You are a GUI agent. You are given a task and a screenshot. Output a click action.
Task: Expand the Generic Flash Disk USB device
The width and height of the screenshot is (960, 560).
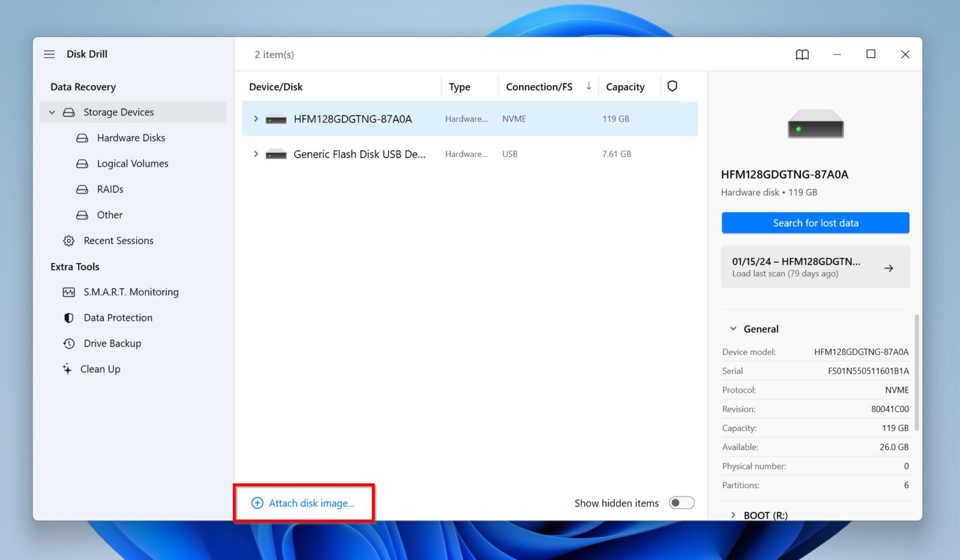coord(256,154)
